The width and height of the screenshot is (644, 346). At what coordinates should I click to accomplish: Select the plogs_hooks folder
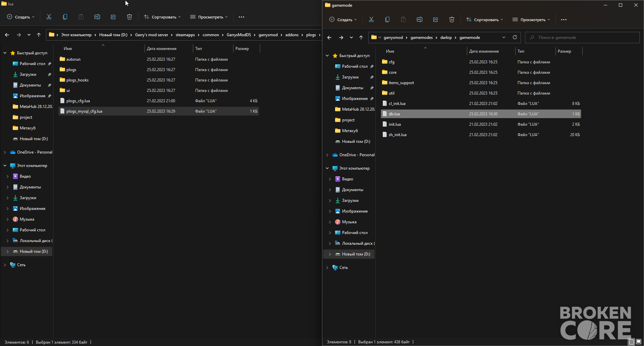(159, 80)
